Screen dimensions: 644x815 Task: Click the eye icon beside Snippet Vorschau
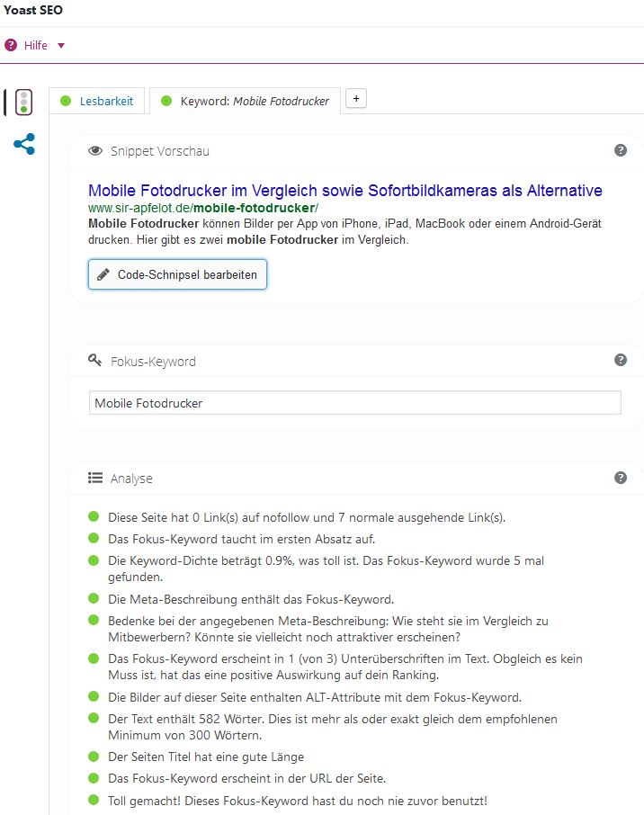pyautogui.click(x=95, y=151)
